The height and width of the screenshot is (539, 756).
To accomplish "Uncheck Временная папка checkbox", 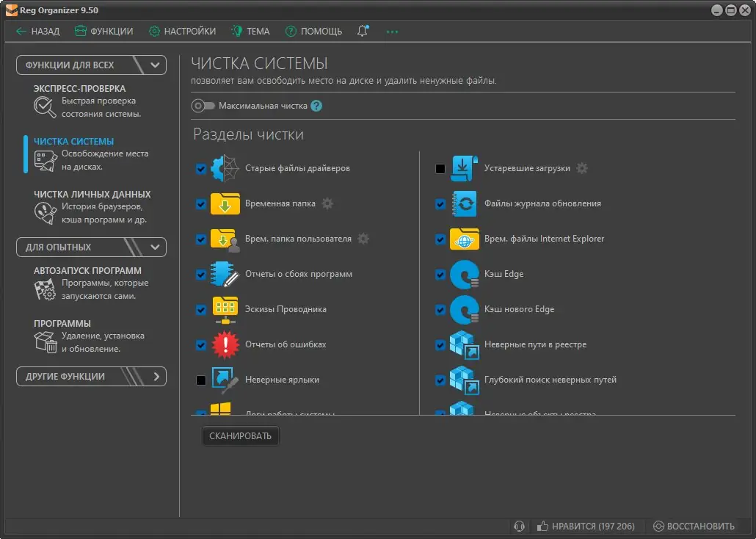I will pyautogui.click(x=201, y=204).
